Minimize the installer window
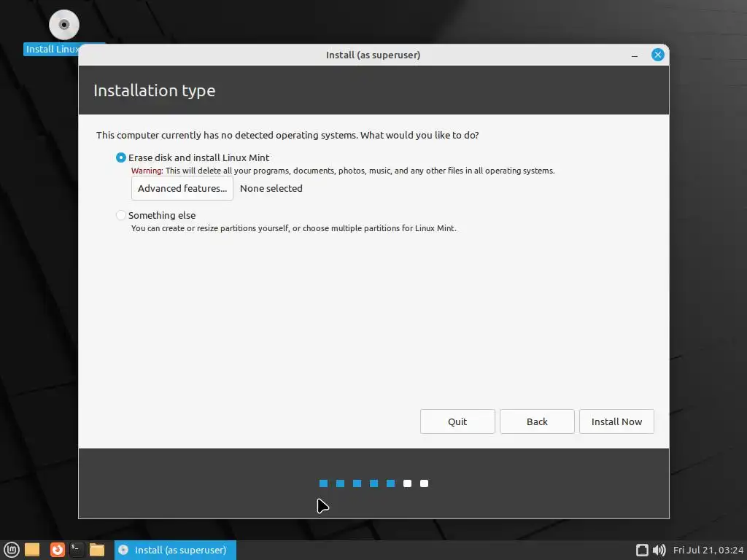Viewport: 747px width, 560px height. (x=635, y=55)
